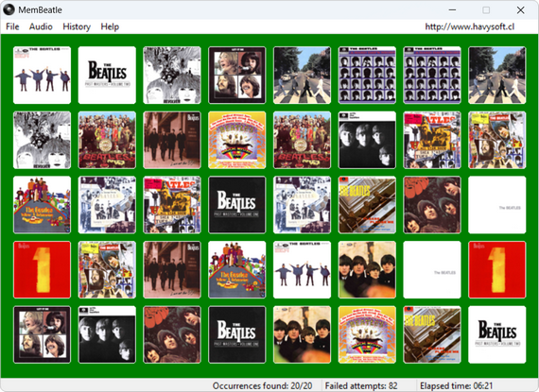Click the rightmost Abbey Road card

click(497, 76)
